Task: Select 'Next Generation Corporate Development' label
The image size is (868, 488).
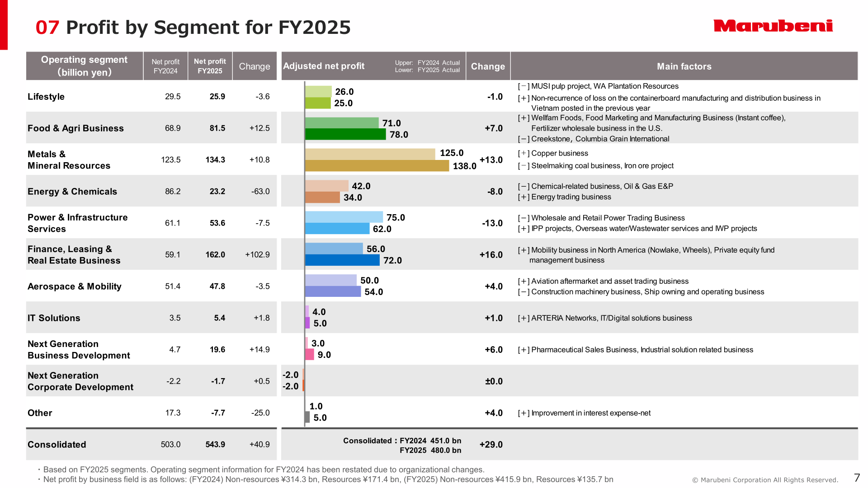Action: click(x=80, y=381)
